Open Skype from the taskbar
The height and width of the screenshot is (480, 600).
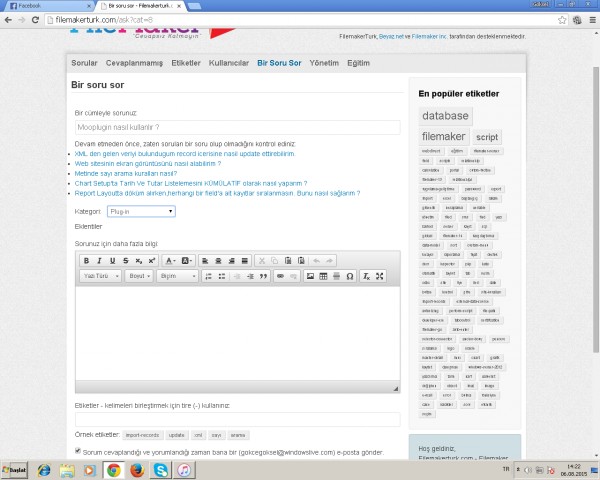tap(161, 470)
